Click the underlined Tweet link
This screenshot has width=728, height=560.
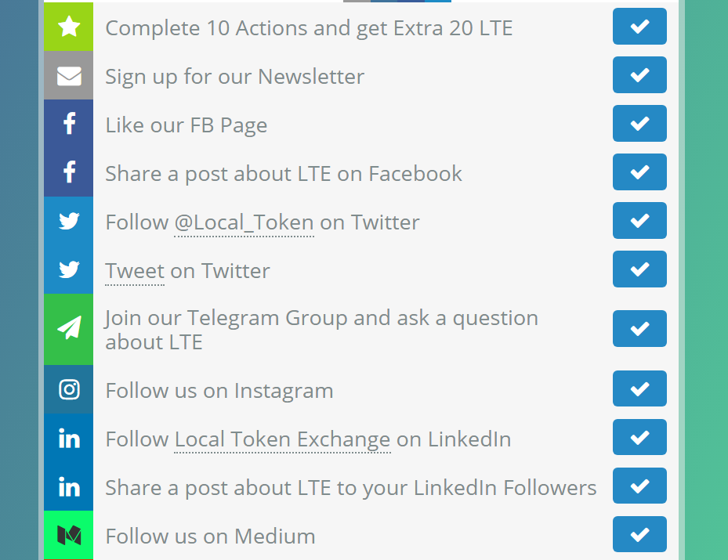point(135,271)
